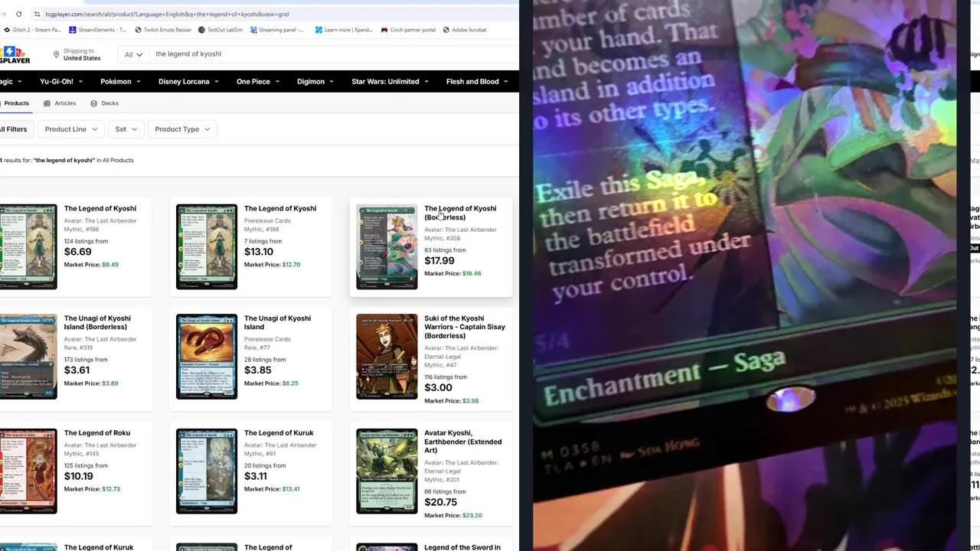The height and width of the screenshot is (551, 980).
Task: Click the TCGplayer logo
Action: tap(15, 55)
